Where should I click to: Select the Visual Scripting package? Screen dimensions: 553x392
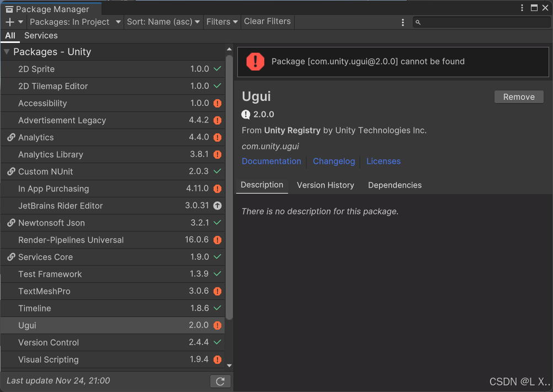(x=113, y=359)
